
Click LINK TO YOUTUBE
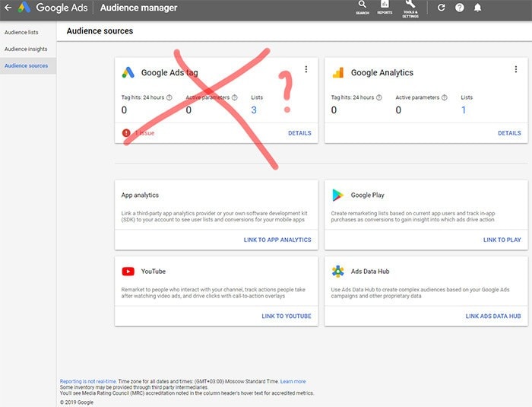287,316
